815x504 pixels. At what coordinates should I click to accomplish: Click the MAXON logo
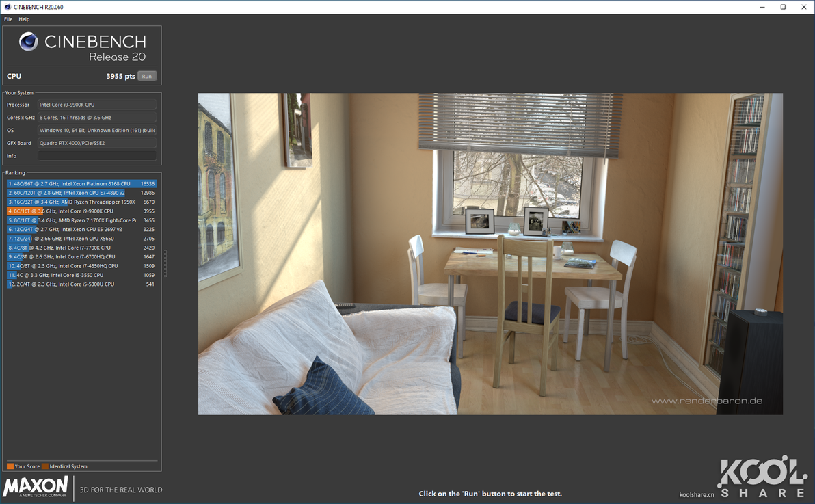click(x=36, y=488)
